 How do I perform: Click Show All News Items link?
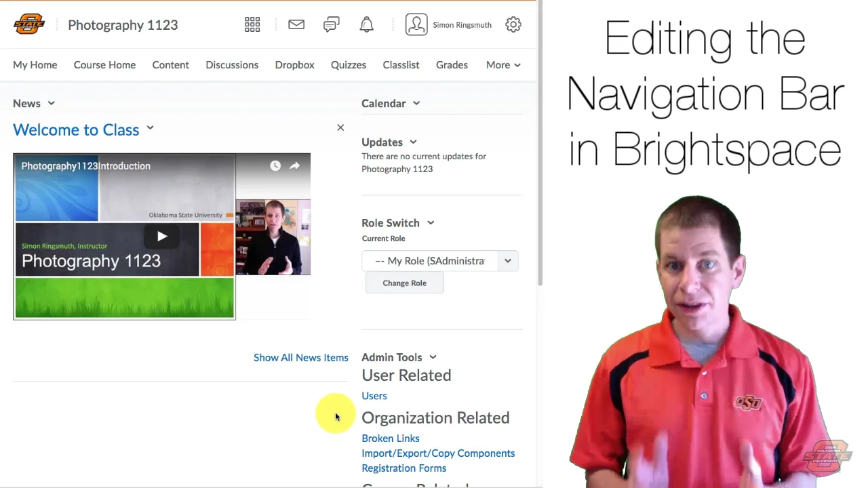tap(301, 358)
